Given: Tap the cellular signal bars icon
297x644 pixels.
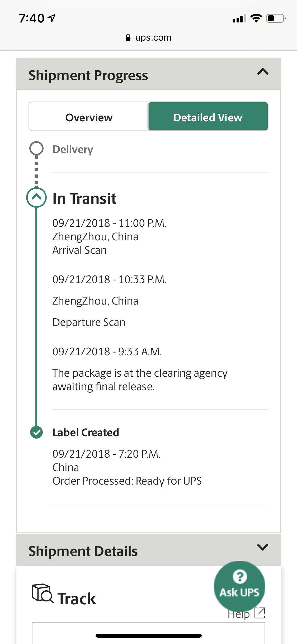Looking at the screenshot, I should [x=239, y=18].
